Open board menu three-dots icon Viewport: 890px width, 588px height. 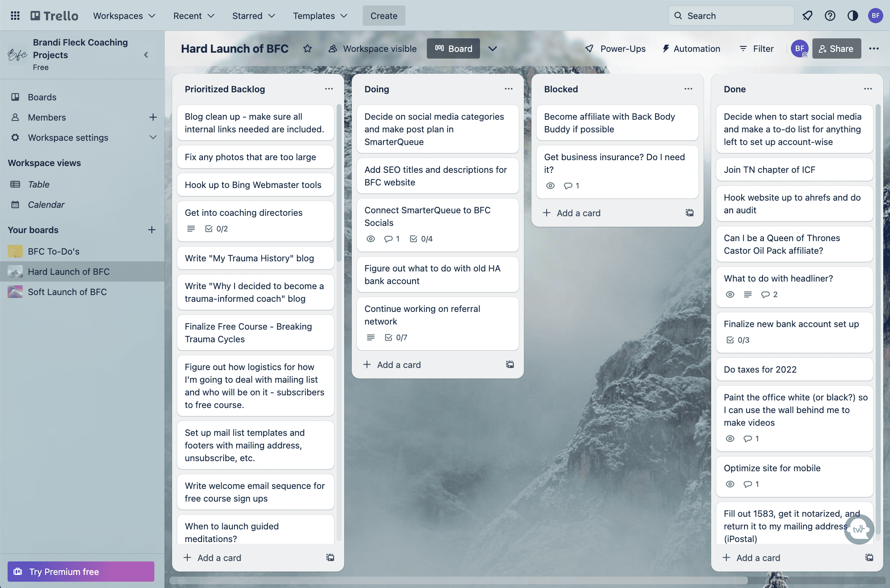pos(874,49)
